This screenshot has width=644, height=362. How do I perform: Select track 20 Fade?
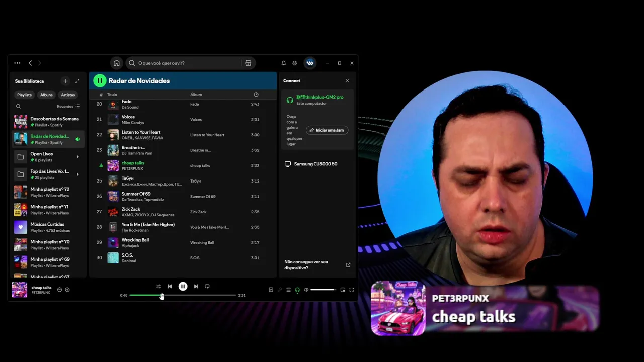[183, 104]
